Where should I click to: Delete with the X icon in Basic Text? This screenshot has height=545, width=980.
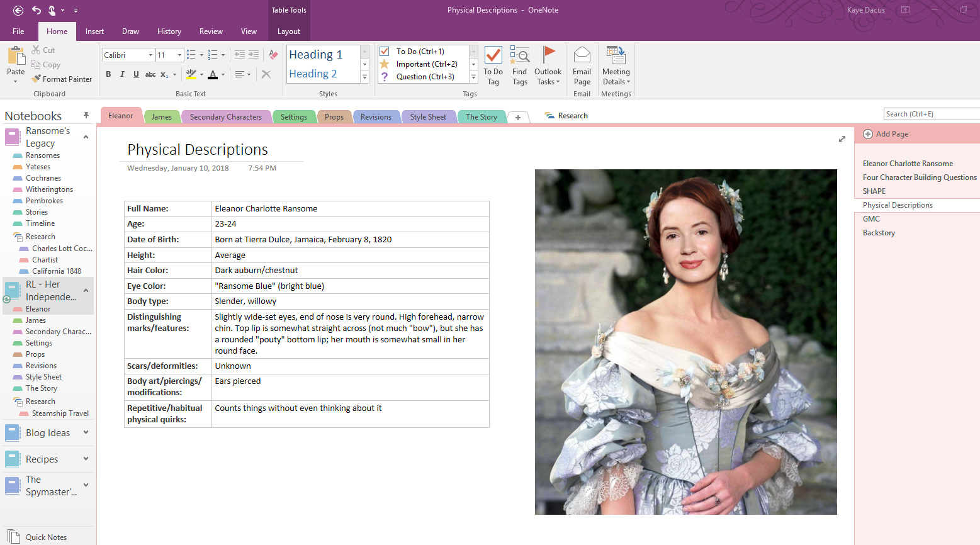[x=266, y=74]
